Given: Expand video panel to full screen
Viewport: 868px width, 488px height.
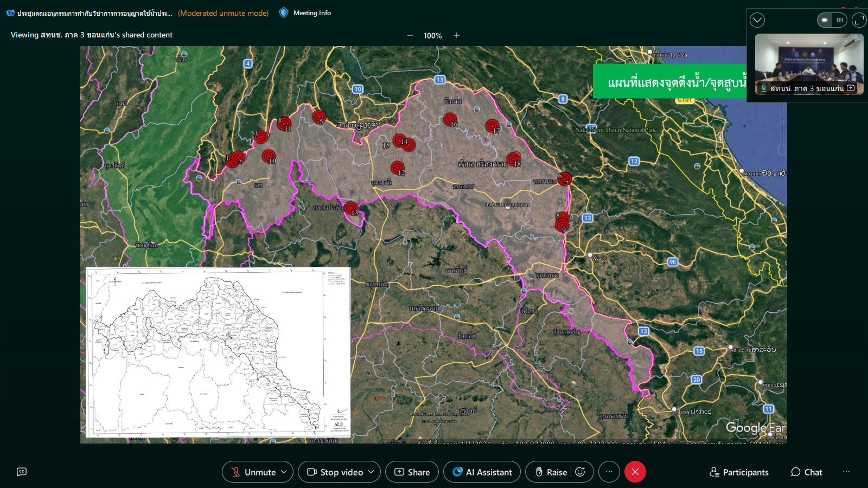Looking at the screenshot, I should (x=859, y=20).
